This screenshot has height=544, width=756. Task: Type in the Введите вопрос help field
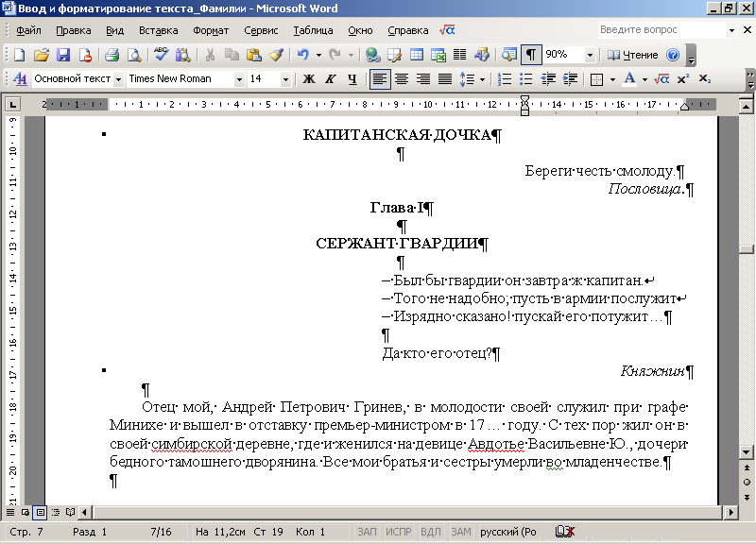click(661, 30)
